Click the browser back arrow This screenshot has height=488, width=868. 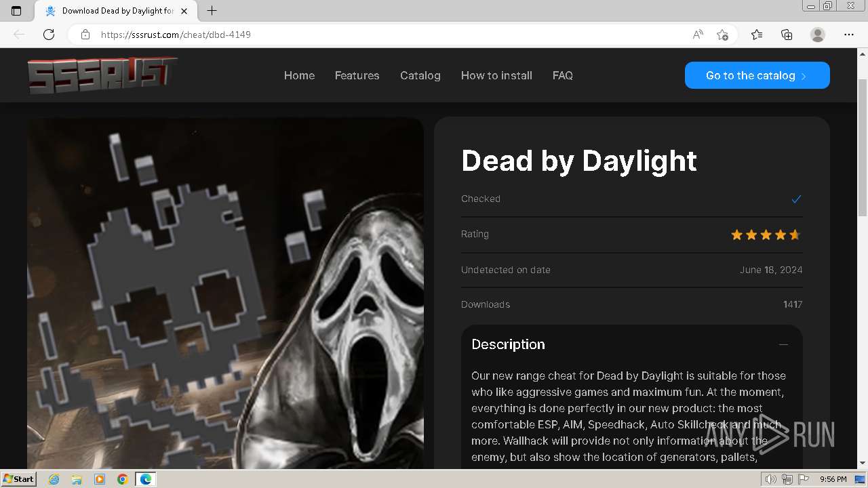(19, 35)
